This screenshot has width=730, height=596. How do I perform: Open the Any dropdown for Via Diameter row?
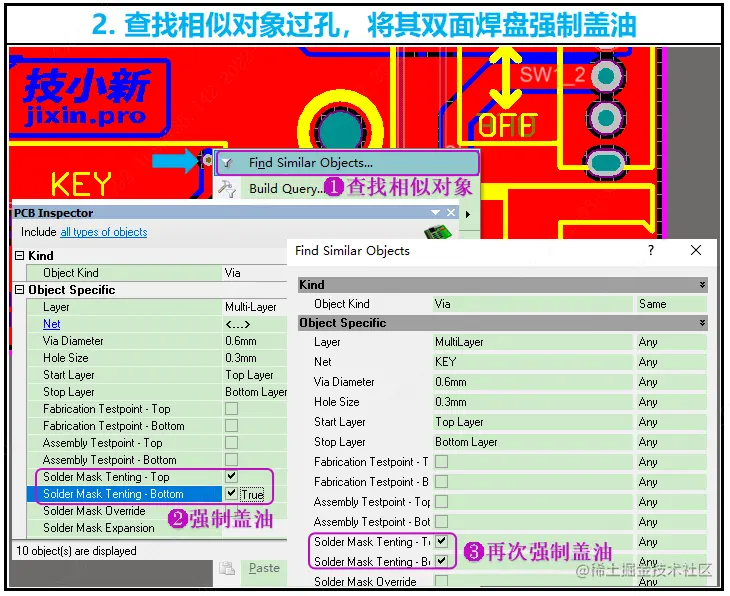[671, 382]
